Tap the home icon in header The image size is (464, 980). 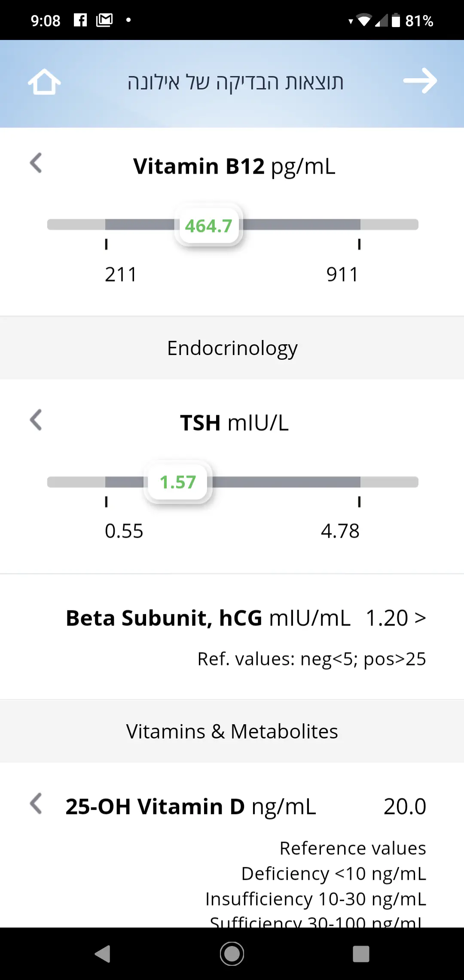coord(44,81)
